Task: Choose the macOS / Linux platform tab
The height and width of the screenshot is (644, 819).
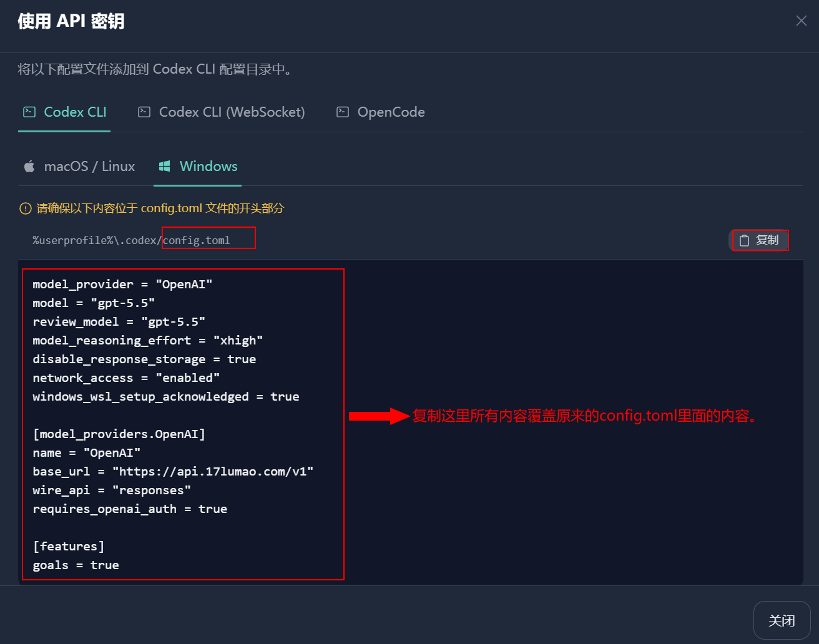Action: pos(79,167)
